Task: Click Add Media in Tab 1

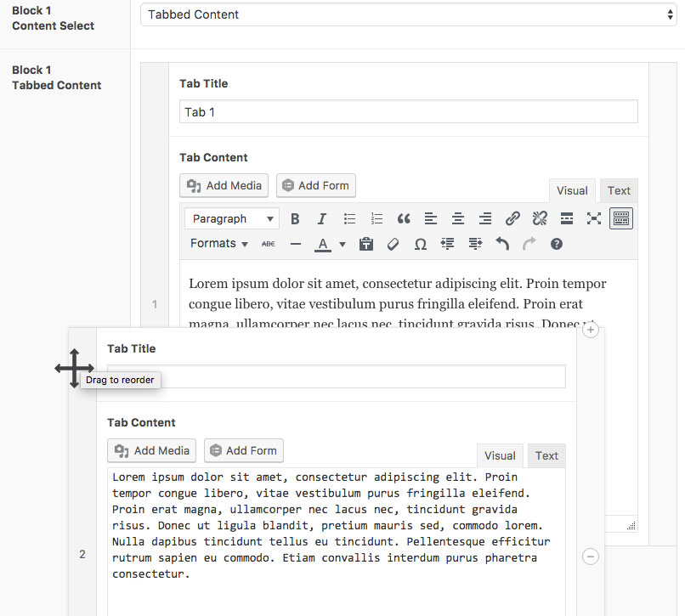Action: click(224, 186)
